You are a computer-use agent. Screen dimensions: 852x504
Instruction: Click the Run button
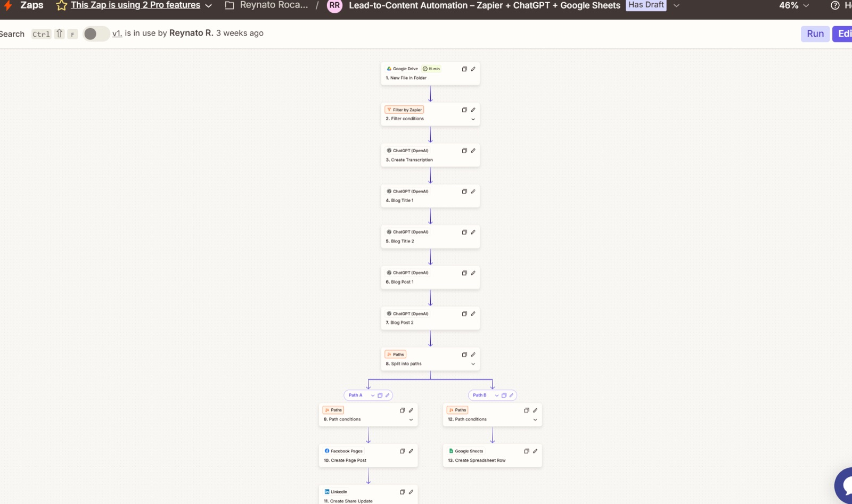[815, 34]
